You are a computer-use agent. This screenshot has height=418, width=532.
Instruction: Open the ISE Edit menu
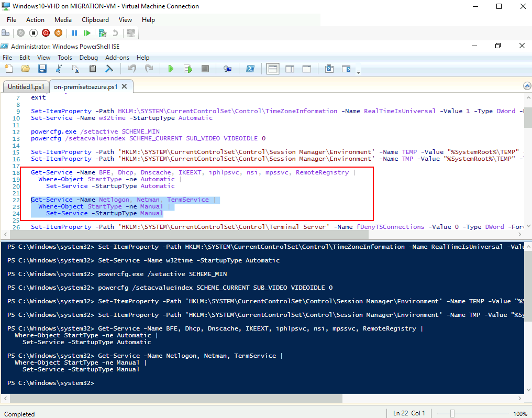[x=25, y=58]
